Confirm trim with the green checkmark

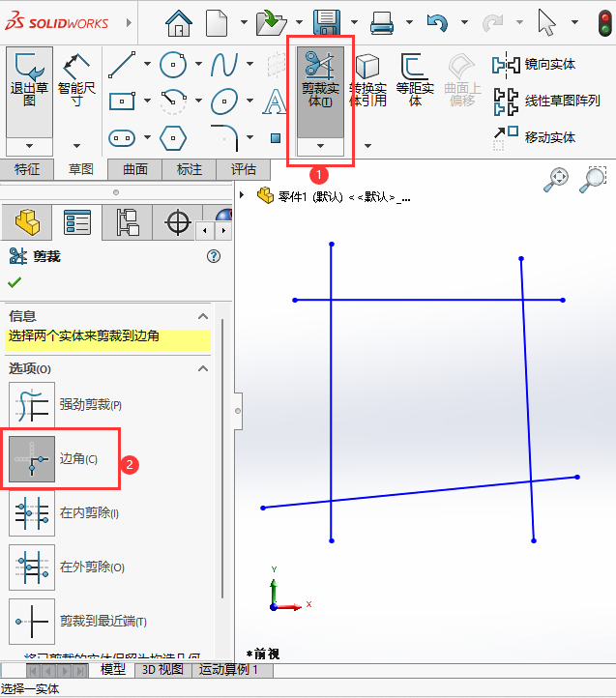[15, 282]
